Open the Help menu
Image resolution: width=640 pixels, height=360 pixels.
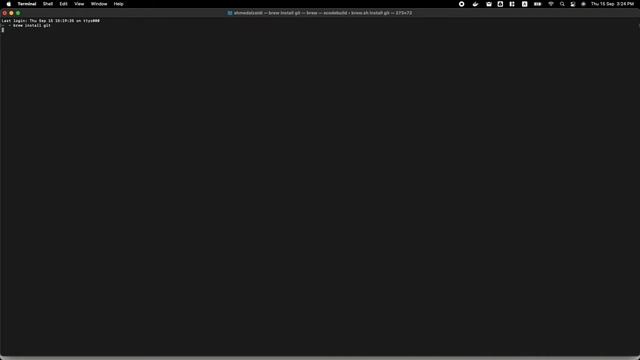[118, 4]
